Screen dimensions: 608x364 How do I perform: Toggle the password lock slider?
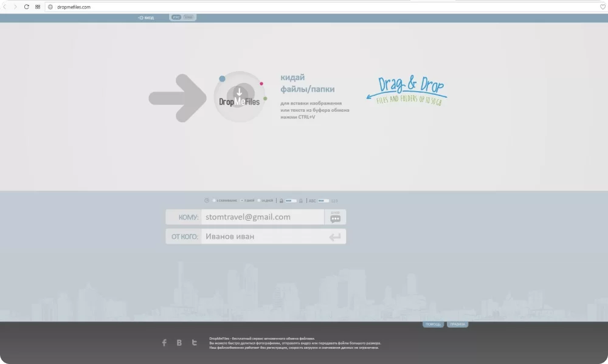[291, 201]
